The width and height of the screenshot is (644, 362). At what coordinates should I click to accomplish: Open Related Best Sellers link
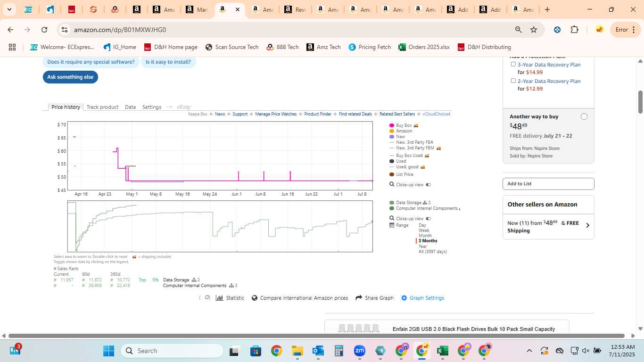tap(397, 114)
